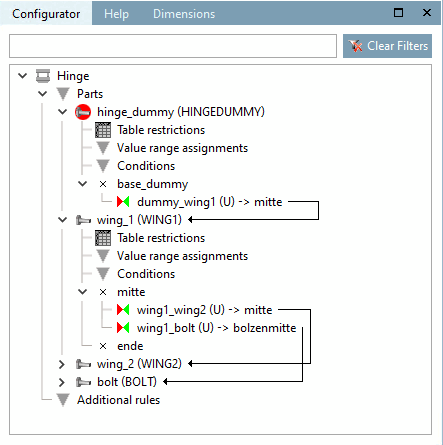
Task: Click the cross icon beside ende
Action: click(x=103, y=346)
